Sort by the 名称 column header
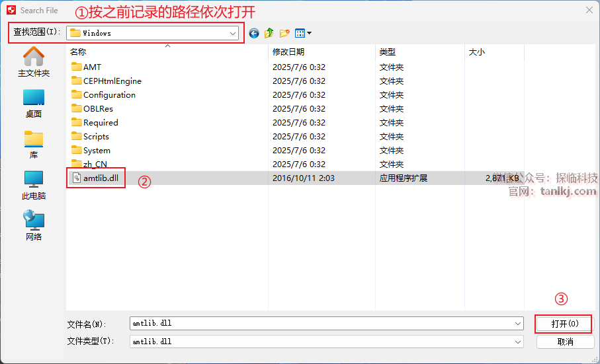The height and width of the screenshot is (364, 600). tap(78, 52)
